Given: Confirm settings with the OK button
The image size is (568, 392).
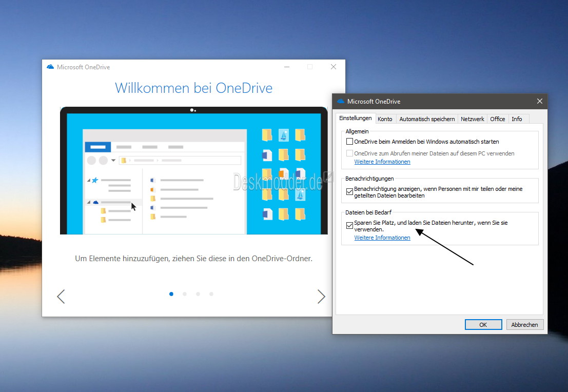Looking at the screenshot, I should click(x=483, y=325).
